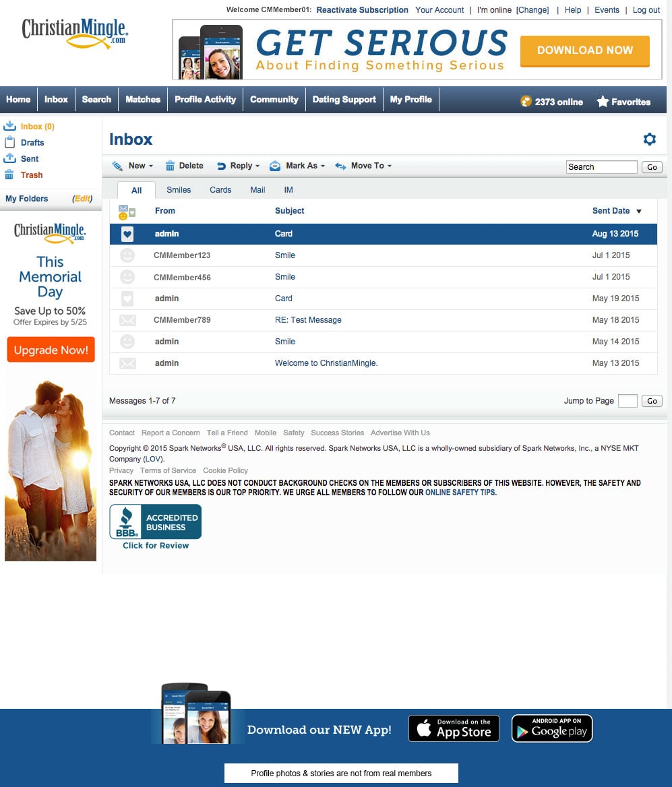Sort by Sent Date column arrow
The width and height of the screenshot is (672, 787).
(639, 212)
